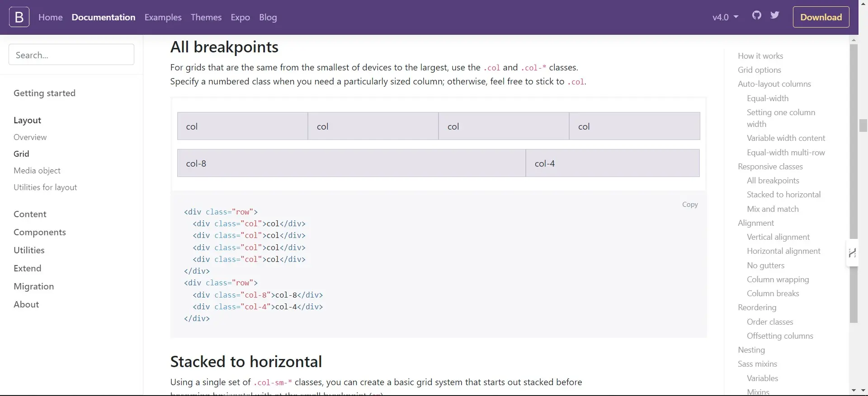
Task: Copy the code snippet with Copy button
Action: point(689,205)
